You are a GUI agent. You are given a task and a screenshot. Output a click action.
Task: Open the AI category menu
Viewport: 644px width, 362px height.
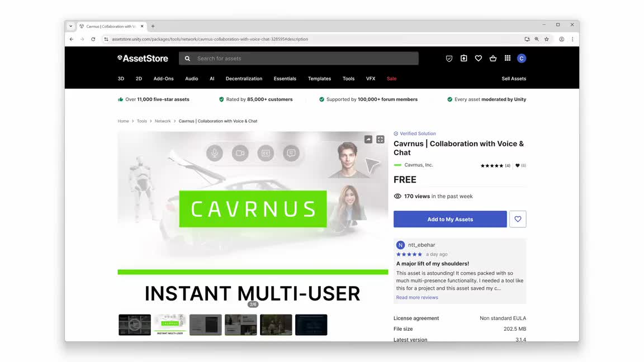(212, 78)
